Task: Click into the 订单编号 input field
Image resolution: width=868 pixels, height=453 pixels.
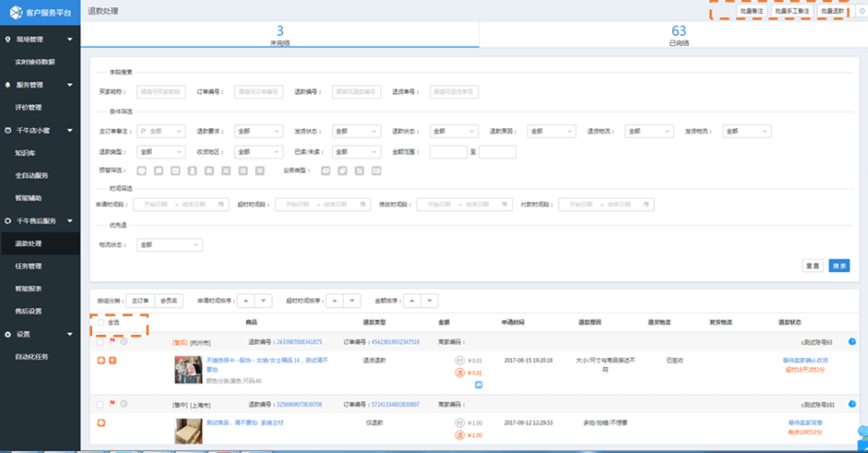Action: (x=259, y=92)
